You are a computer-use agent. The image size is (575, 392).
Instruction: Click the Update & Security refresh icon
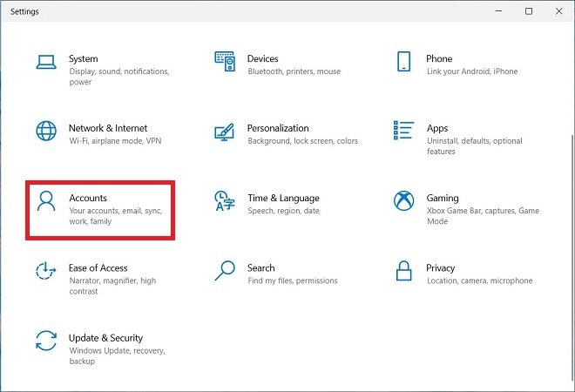[46, 341]
